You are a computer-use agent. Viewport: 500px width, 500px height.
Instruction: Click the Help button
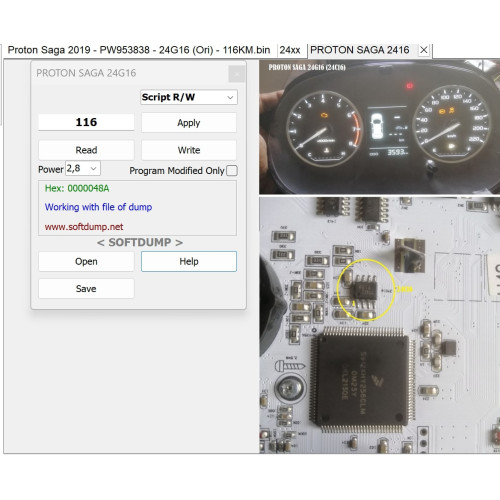pyautogui.click(x=189, y=261)
